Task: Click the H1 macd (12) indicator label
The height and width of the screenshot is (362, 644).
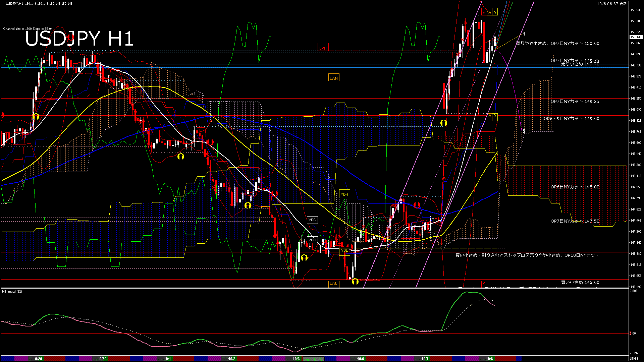Action: [12, 291]
